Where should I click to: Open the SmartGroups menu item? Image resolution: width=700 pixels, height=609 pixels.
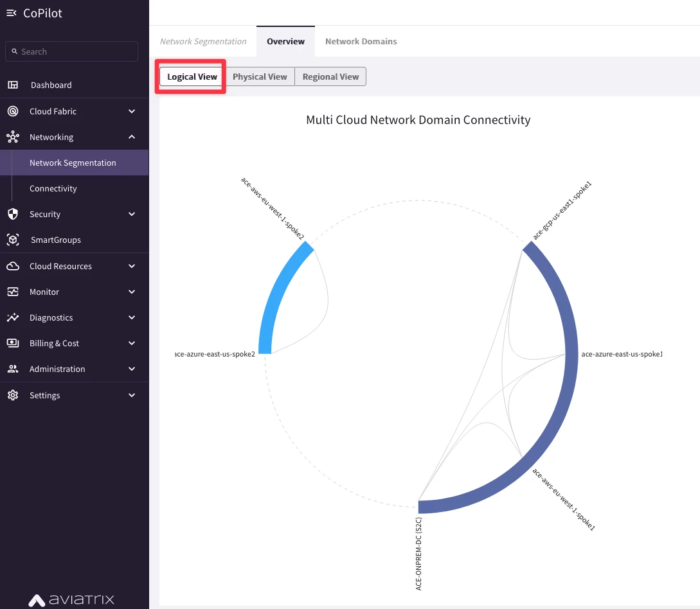[74, 240]
